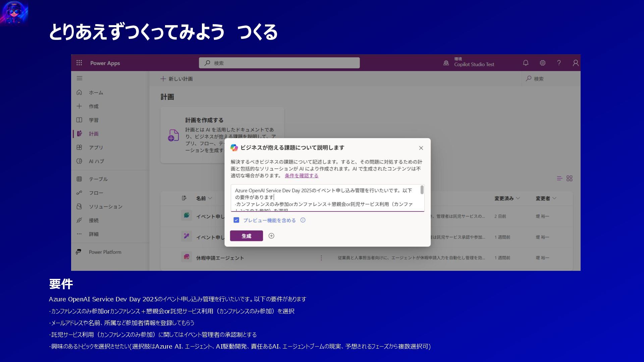
Task: Switch to list view icon
Action: [x=559, y=178]
